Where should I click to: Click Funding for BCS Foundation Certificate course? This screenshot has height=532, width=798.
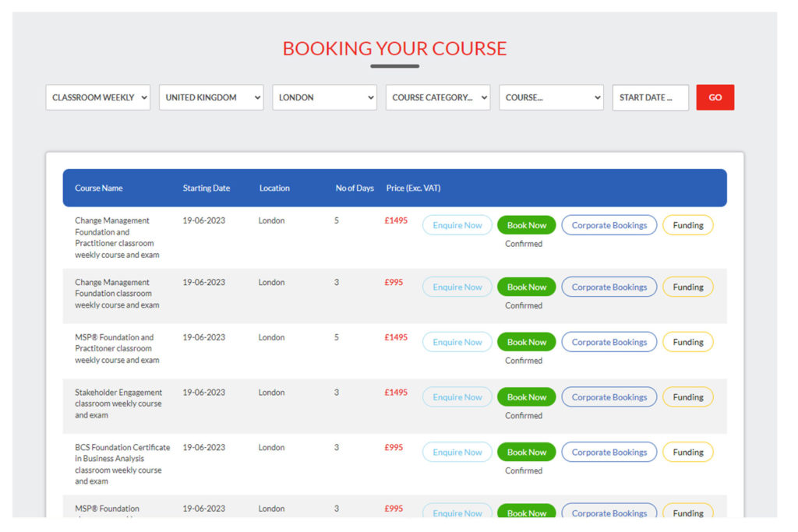(687, 452)
